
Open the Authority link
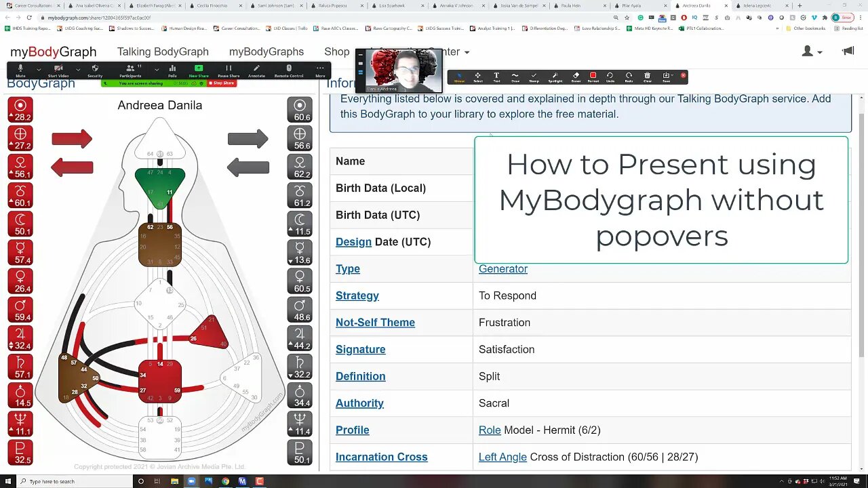pyautogui.click(x=359, y=403)
